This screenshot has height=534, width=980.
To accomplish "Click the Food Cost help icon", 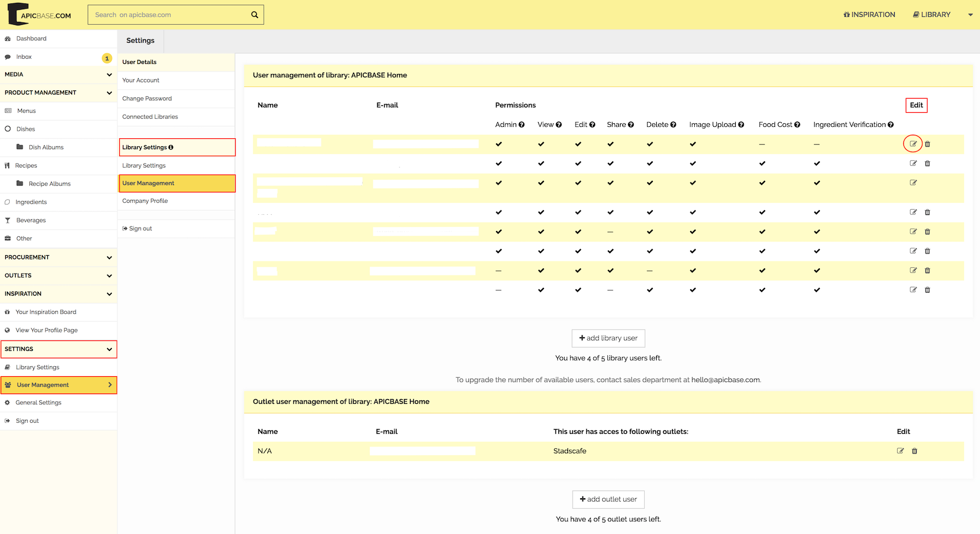I will 797,124.
